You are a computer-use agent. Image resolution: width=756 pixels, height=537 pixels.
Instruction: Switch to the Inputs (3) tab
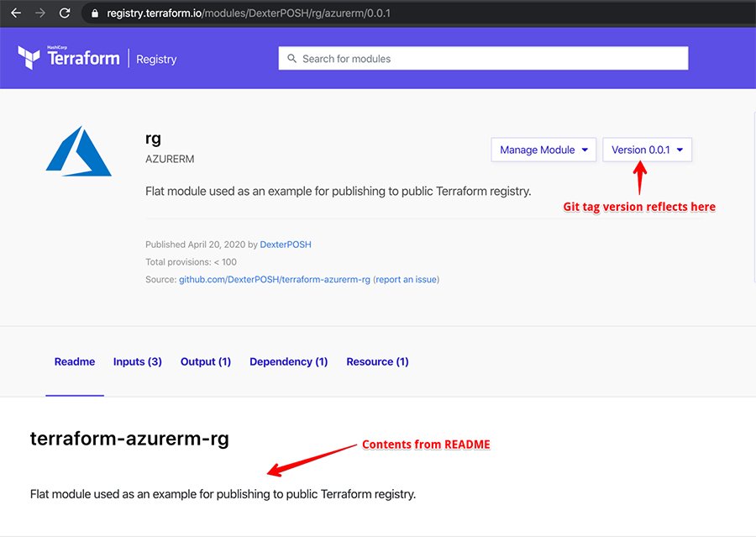(x=138, y=362)
